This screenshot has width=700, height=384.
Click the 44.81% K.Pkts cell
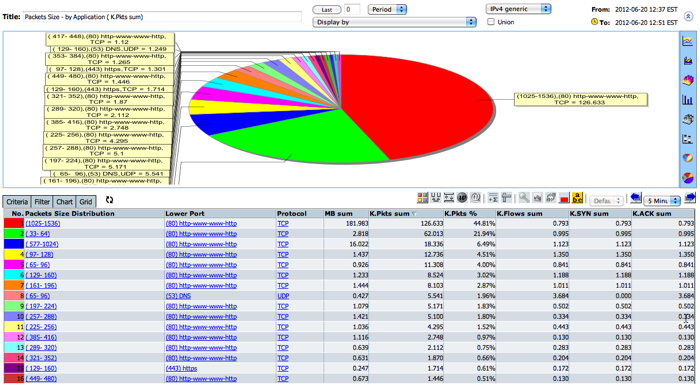[470, 223]
